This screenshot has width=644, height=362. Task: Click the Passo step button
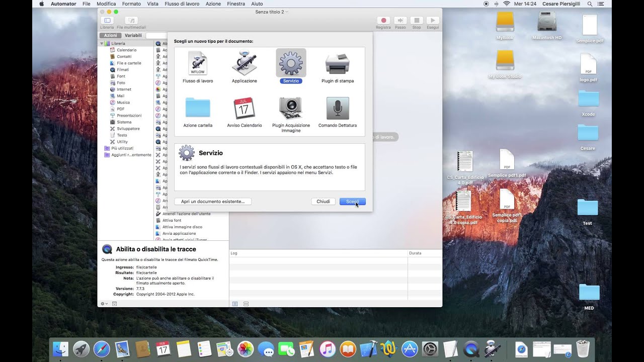click(400, 22)
